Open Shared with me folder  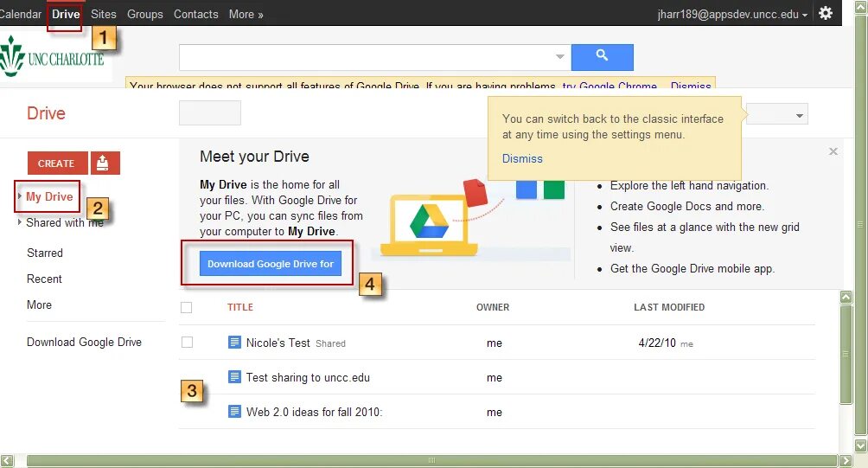[x=65, y=222]
